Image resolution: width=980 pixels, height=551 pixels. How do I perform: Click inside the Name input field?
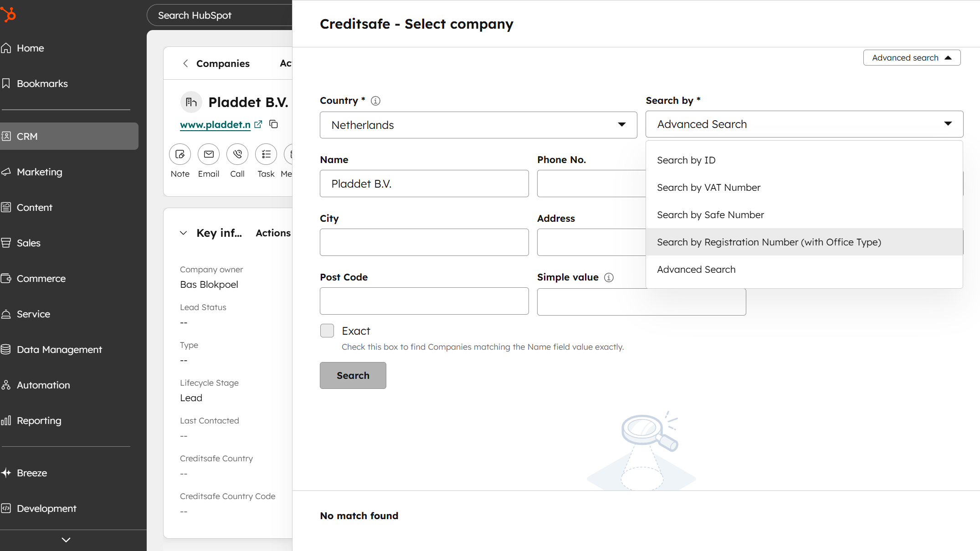point(424,184)
